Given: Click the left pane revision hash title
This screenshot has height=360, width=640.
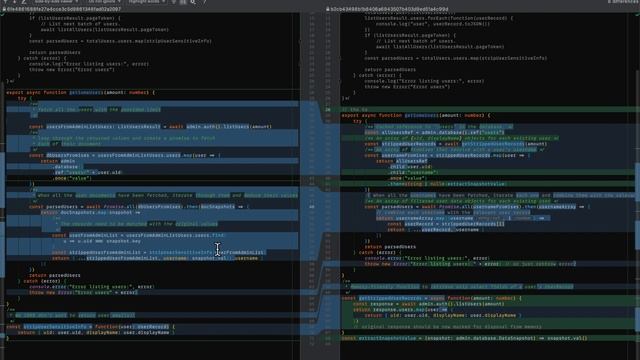Looking at the screenshot, I should click(64, 9).
